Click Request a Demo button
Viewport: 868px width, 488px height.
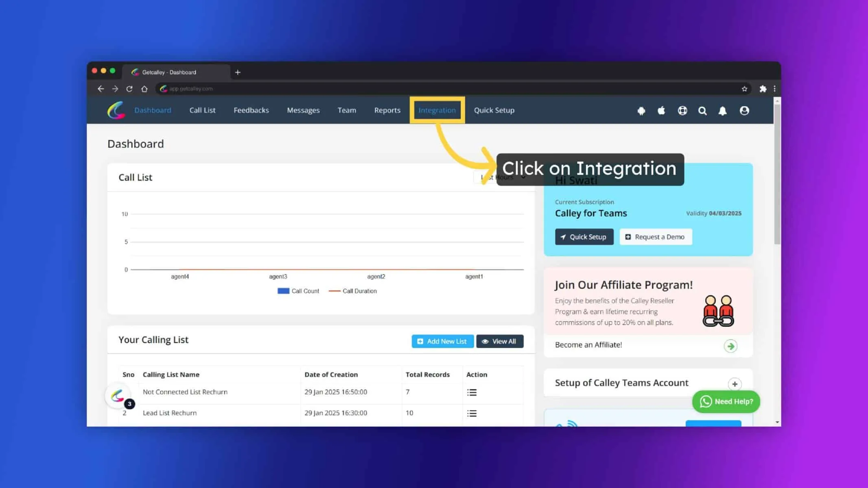[x=656, y=237]
